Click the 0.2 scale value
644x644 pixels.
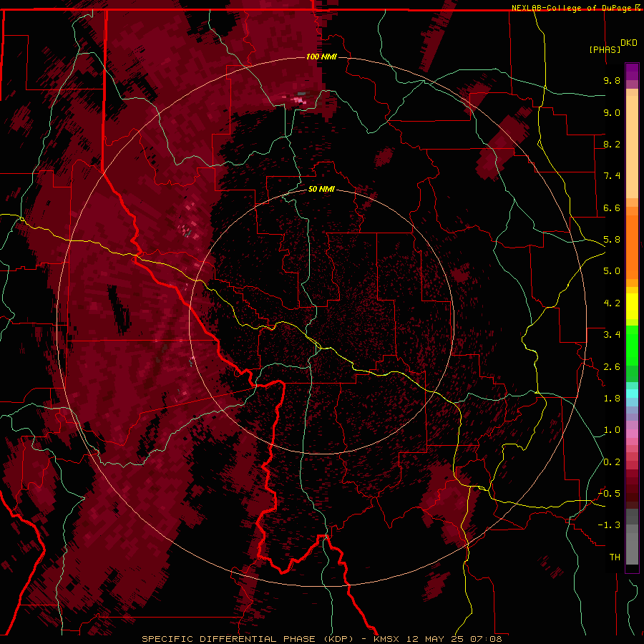pyautogui.click(x=612, y=462)
